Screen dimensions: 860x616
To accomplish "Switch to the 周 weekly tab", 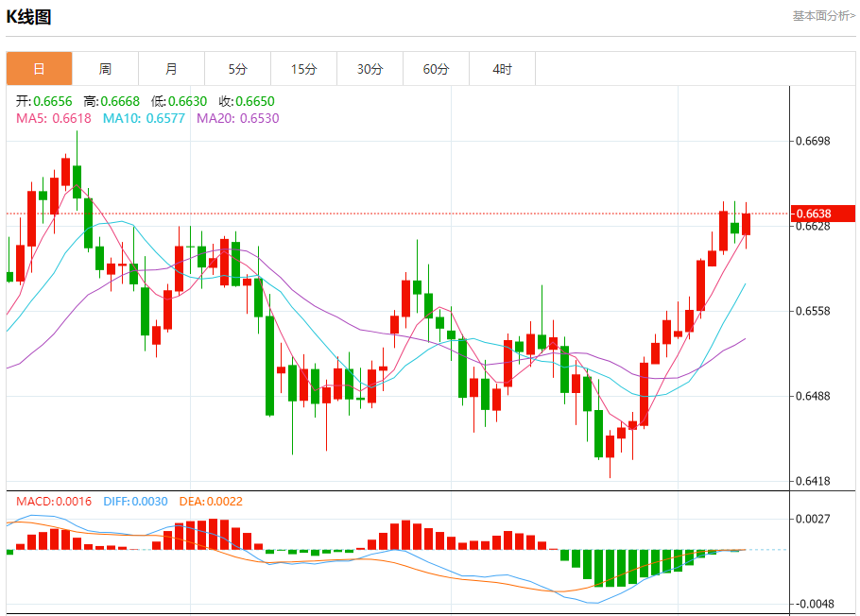I will 105,69.
